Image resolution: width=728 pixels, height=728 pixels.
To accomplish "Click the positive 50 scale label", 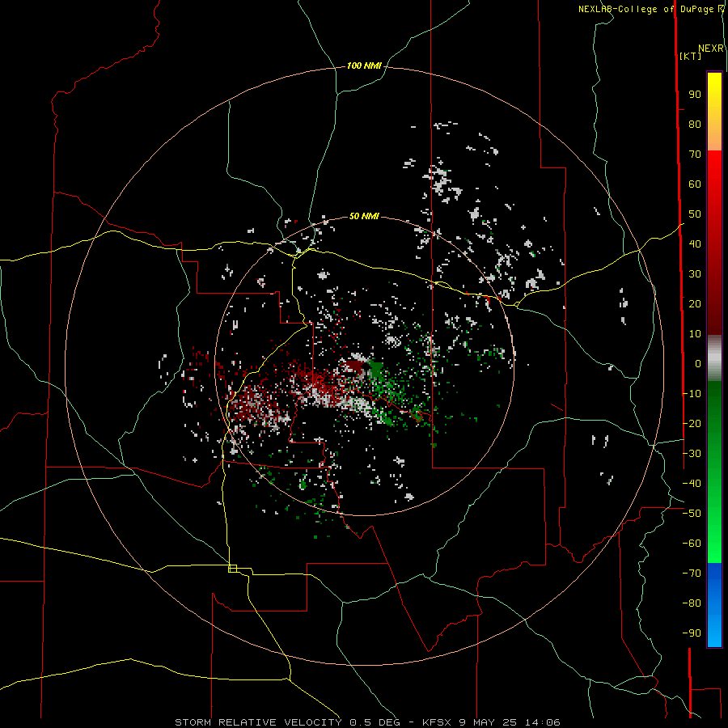I will [x=695, y=214].
